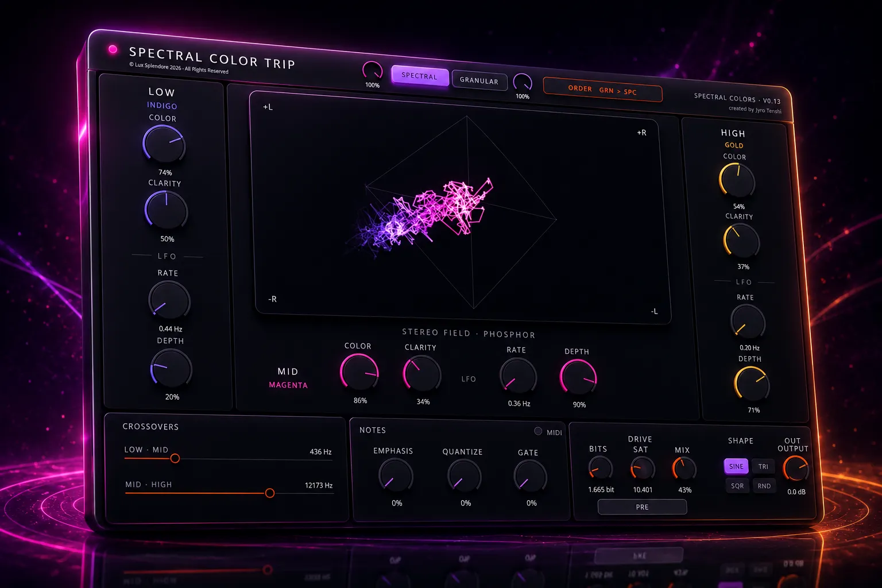Click the MID band CLARITY knob
This screenshot has width=882, height=588.
422,374
